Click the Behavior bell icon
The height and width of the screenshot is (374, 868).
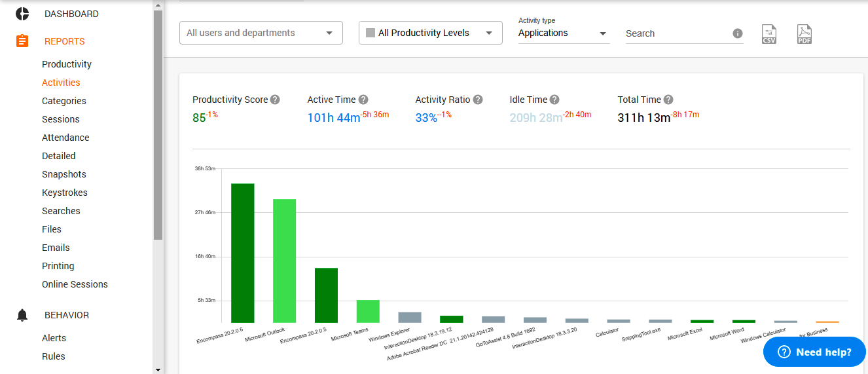pyautogui.click(x=22, y=315)
